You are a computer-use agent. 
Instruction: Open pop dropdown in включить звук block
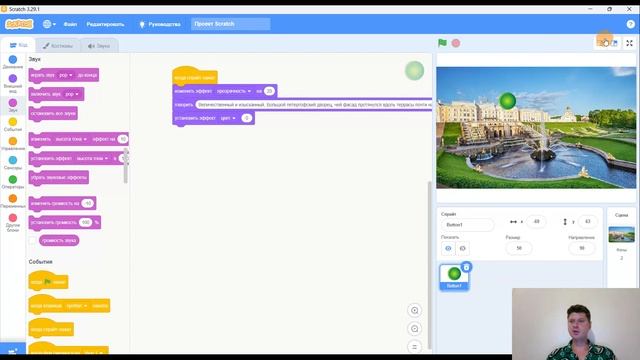[x=72, y=94]
